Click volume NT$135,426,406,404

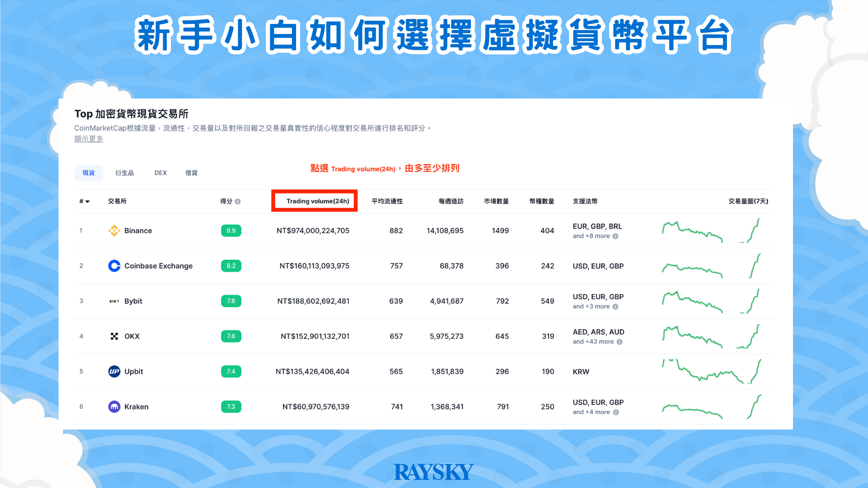(x=312, y=371)
